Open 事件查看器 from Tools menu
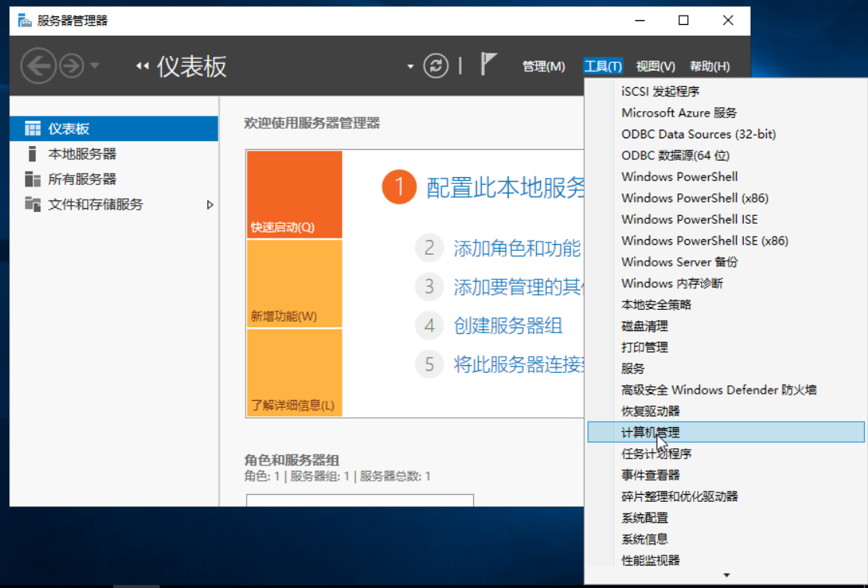This screenshot has width=868, height=588. [x=726, y=475]
